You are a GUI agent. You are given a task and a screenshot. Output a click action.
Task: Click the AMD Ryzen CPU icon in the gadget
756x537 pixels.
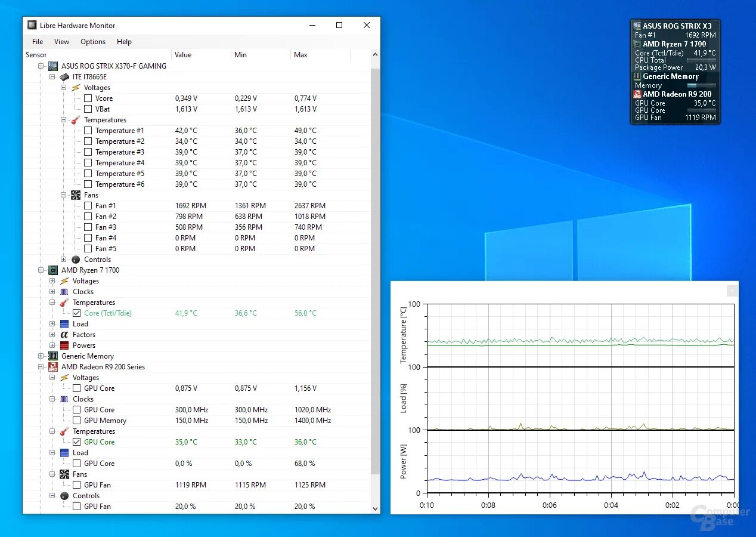coord(637,44)
